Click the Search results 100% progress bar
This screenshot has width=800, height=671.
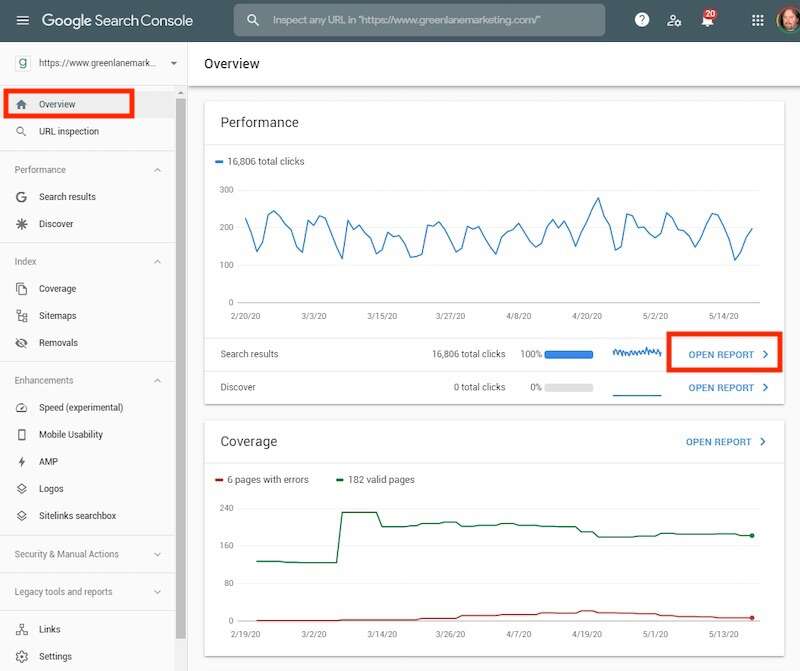[569, 355]
